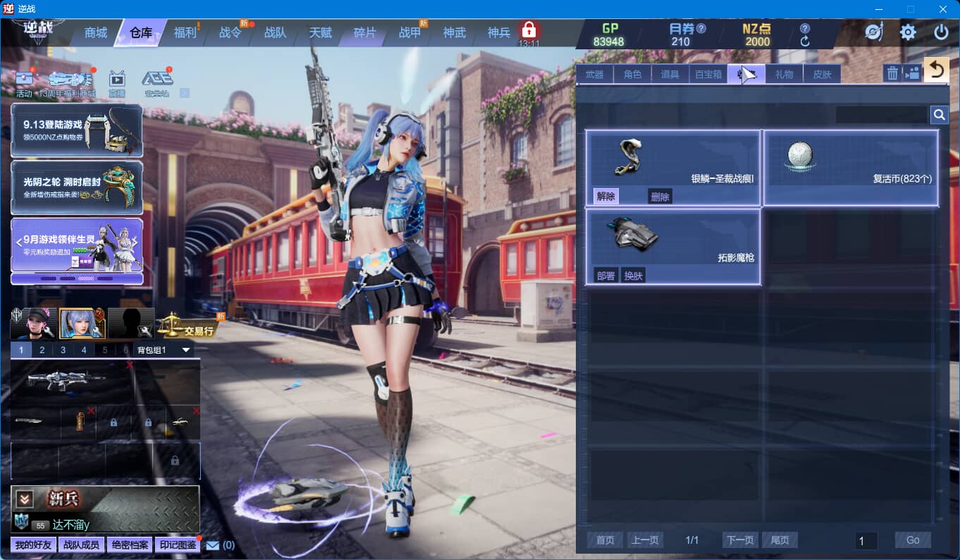Select the black-cap character portrait

click(x=33, y=323)
